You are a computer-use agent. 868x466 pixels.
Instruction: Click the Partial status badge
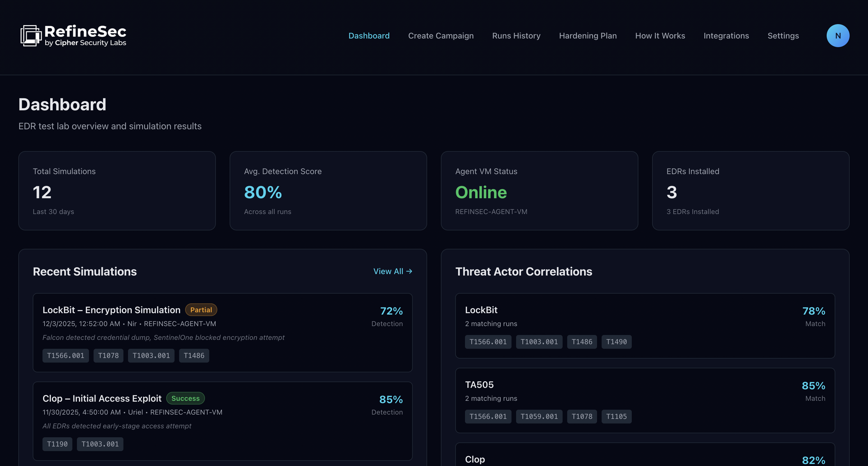201,309
